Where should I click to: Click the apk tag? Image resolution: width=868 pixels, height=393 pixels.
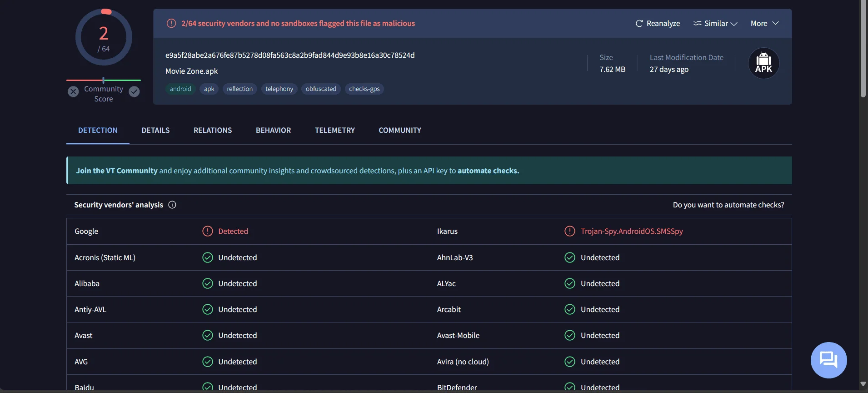pos(209,89)
